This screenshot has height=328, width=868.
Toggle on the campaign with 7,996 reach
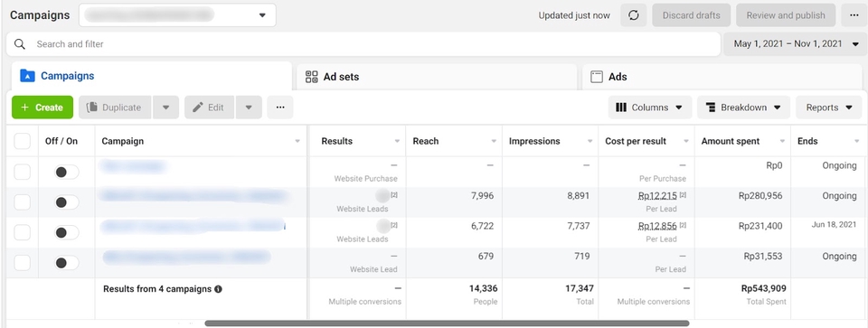pyautogui.click(x=66, y=202)
